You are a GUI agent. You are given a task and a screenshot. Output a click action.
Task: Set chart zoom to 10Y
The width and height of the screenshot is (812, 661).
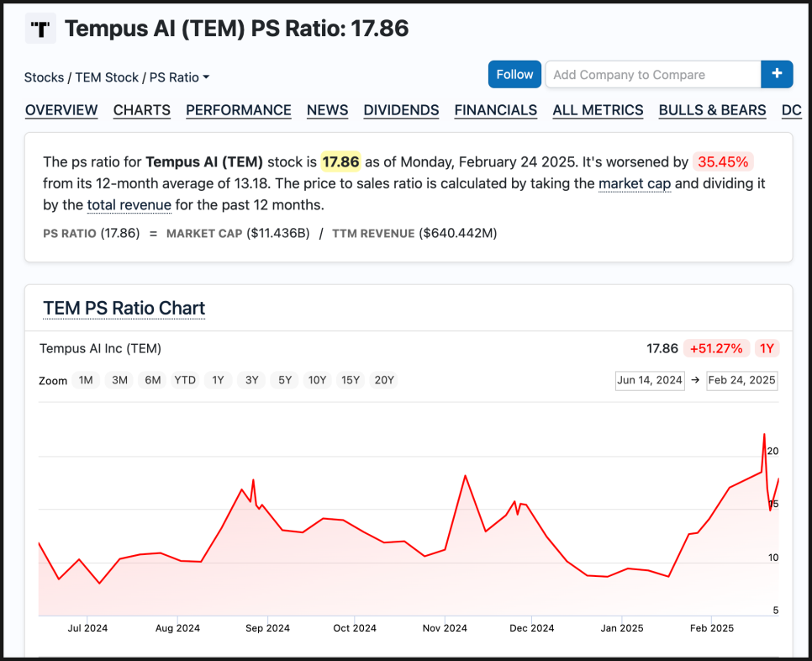(318, 380)
